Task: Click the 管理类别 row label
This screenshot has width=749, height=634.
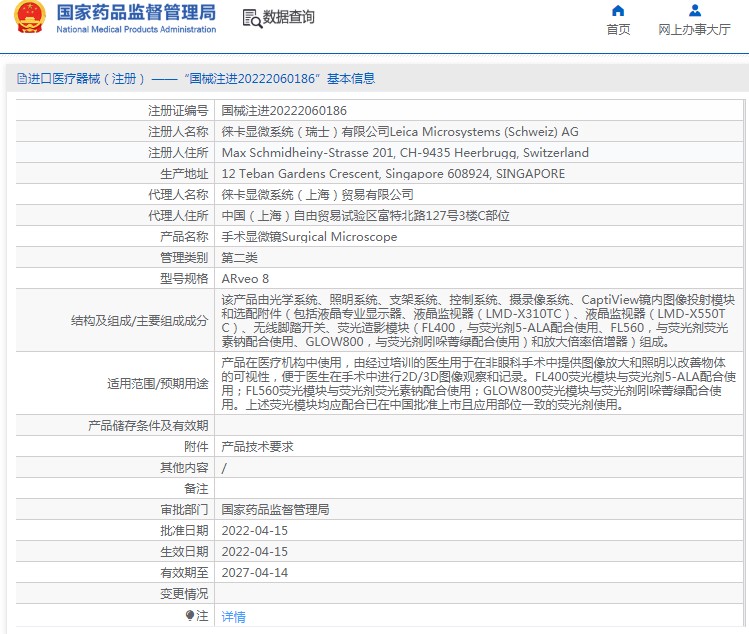Action: [x=184, y=258]
